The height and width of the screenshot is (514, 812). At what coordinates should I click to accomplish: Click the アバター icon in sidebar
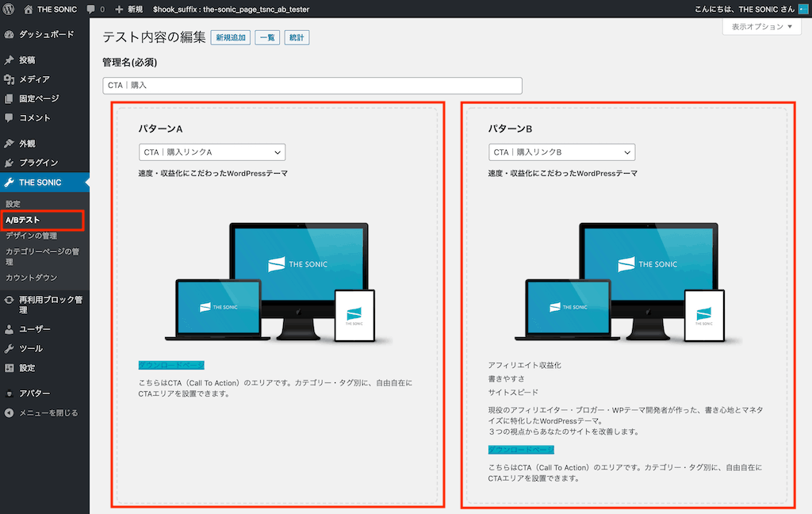coord(9,393)
